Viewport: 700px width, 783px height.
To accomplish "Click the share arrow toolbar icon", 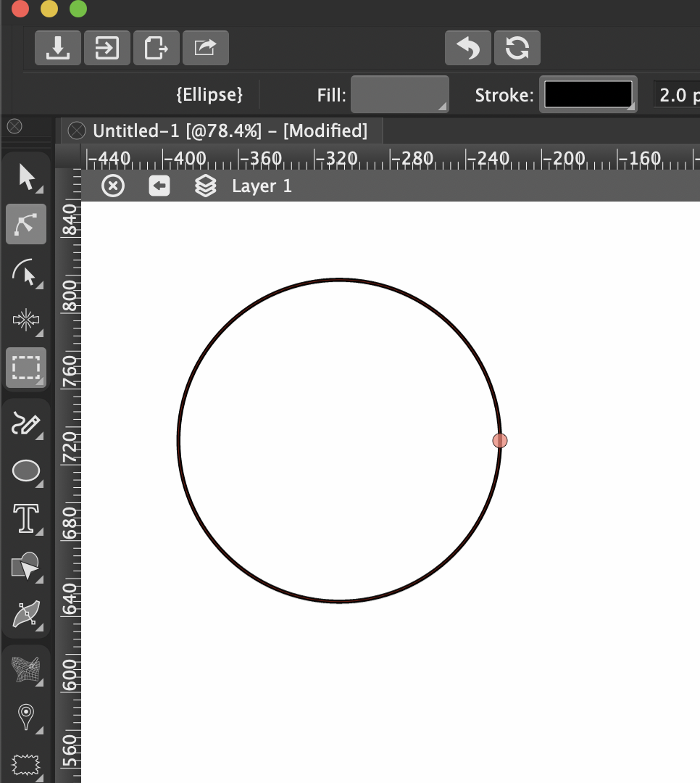I will point(206,49).
